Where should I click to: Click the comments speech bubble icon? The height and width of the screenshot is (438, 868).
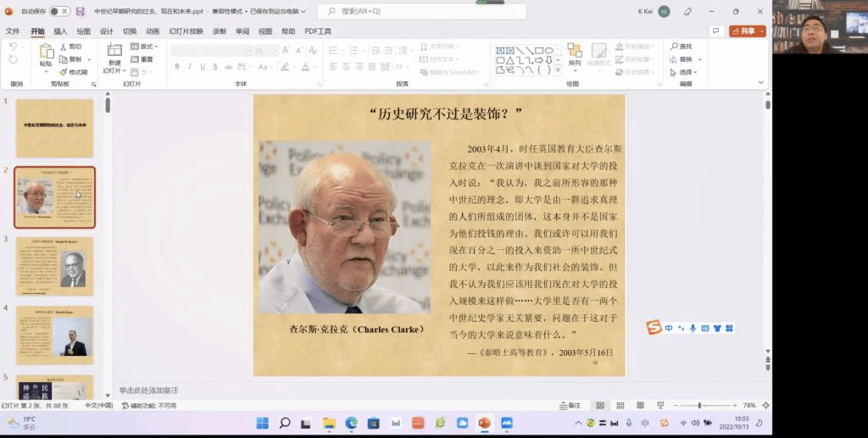click(715, 31)
